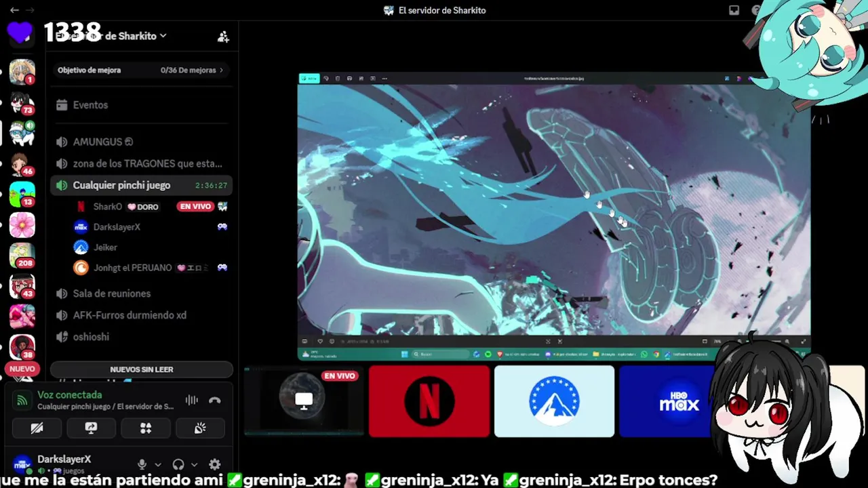This screenshot has width=868, height=488.
Task: Join the zona de los TRAGONES voice channel
Action: pos(141,163)
